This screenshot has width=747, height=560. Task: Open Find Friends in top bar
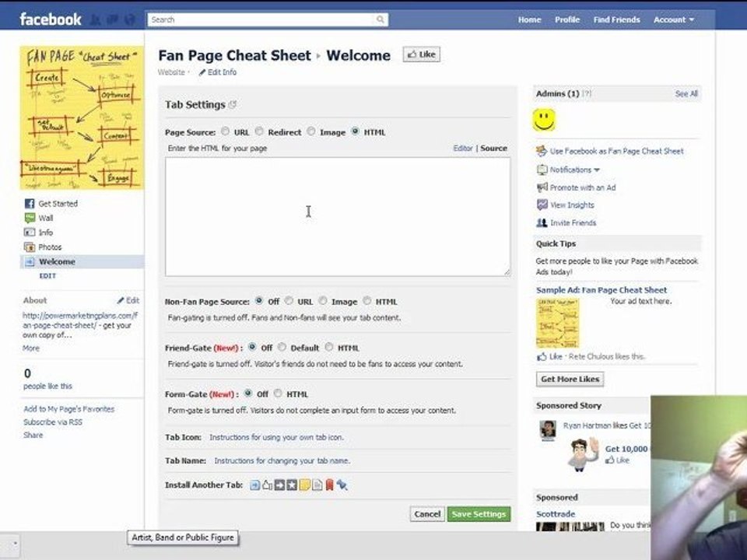tap(616, 19)
